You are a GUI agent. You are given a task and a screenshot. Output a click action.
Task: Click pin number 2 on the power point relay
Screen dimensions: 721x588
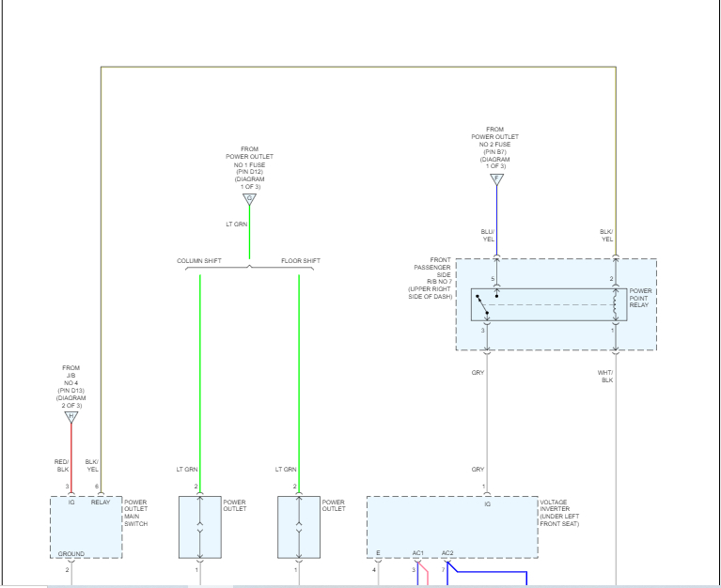click(611, 279)
